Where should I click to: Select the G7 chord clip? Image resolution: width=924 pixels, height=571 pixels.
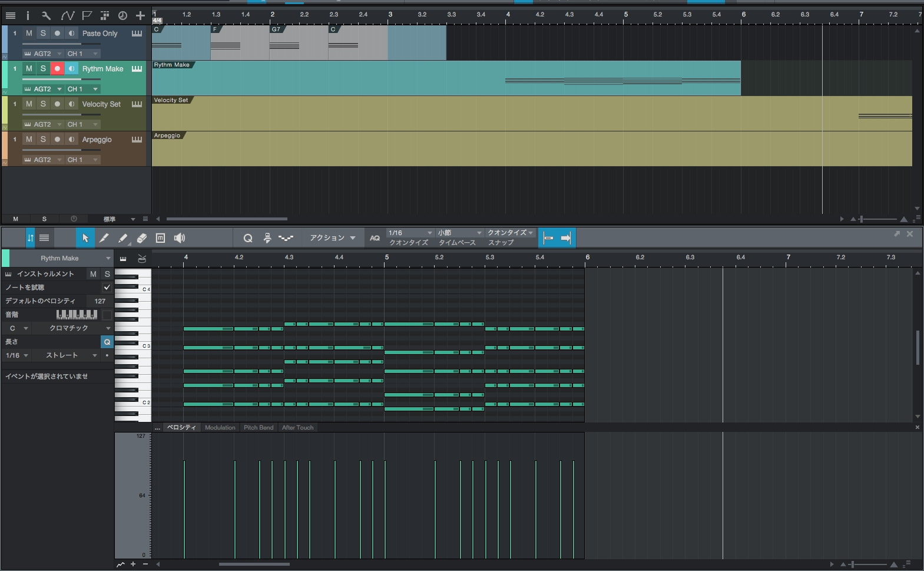coord(299,42)
